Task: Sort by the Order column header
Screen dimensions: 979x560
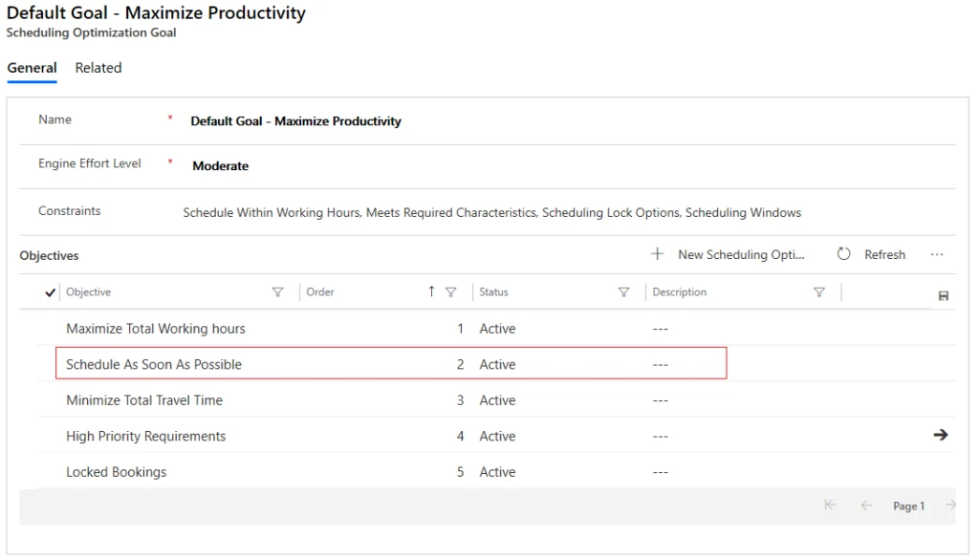Action: click(321, 292)
